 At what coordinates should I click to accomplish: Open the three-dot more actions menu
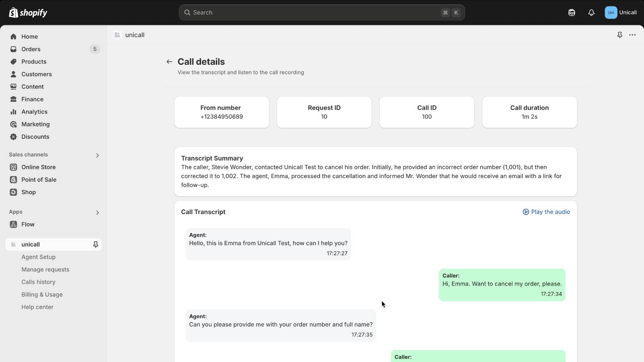(x=632, y=35)
